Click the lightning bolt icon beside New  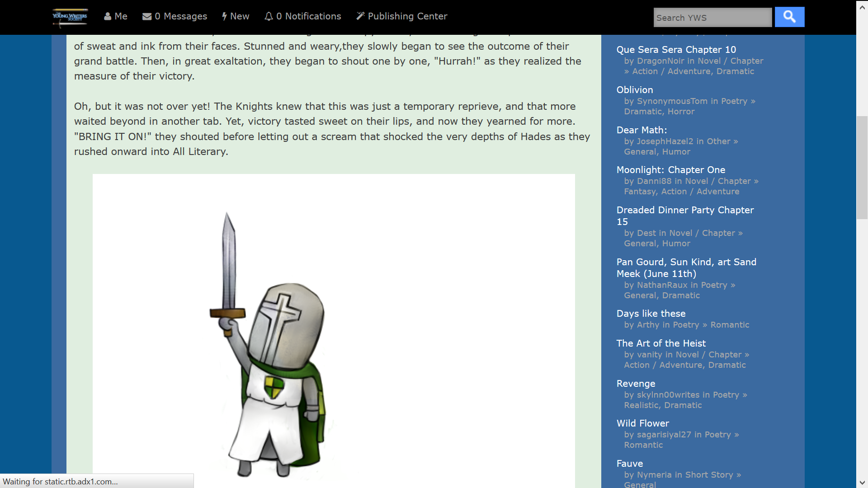coord(224,16)
